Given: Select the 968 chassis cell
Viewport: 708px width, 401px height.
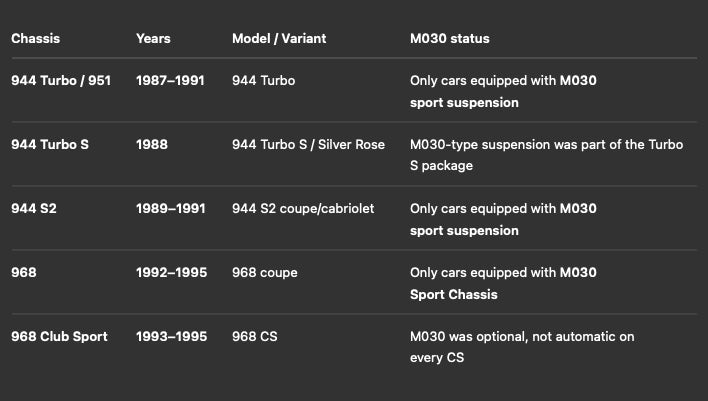Looking at the screenshot, I should pyautogui.click(x=24, y=273).
